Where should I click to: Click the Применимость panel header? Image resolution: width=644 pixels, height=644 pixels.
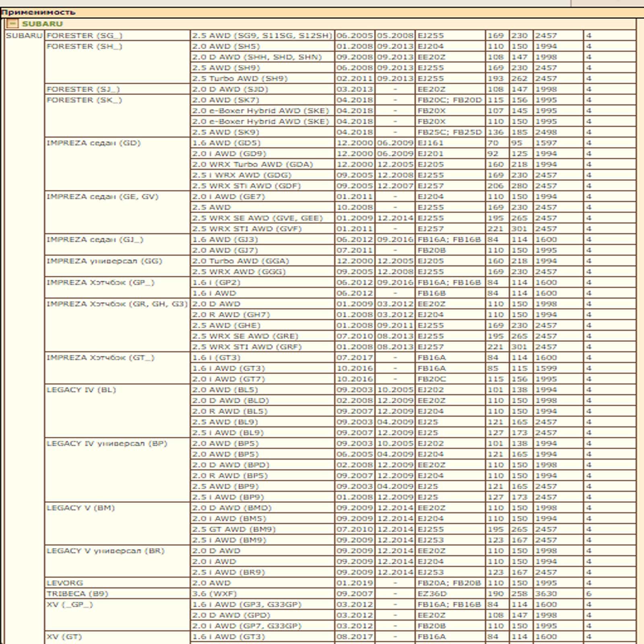click(x=38, y=12)
